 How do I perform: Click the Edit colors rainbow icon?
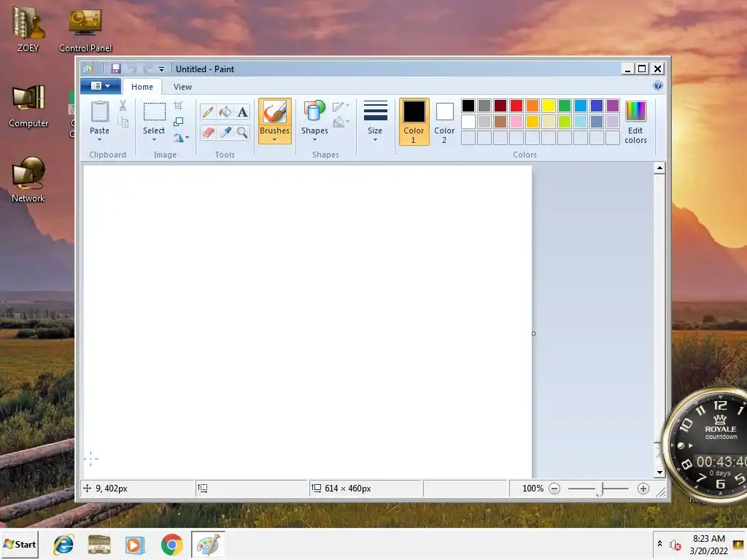point(635,112)
